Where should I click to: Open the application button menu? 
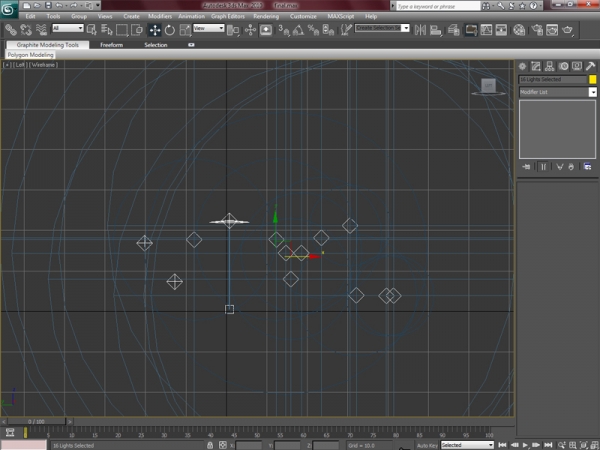[8, 9]
